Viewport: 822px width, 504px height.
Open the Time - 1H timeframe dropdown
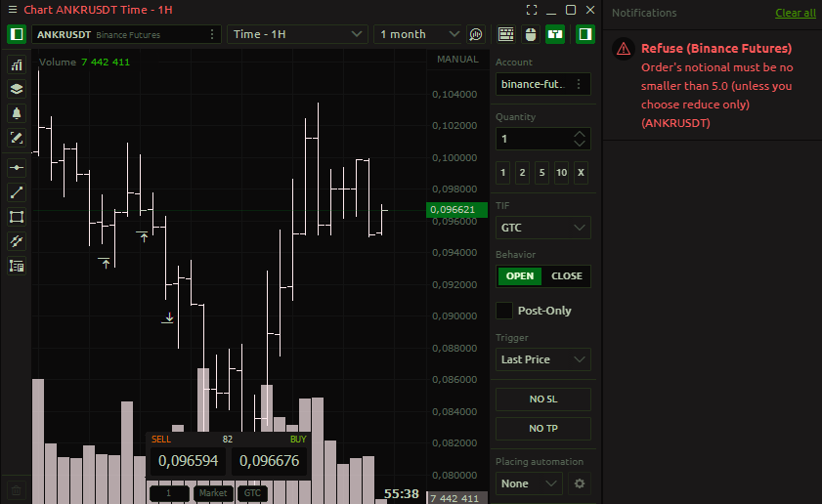pos(297,34)
